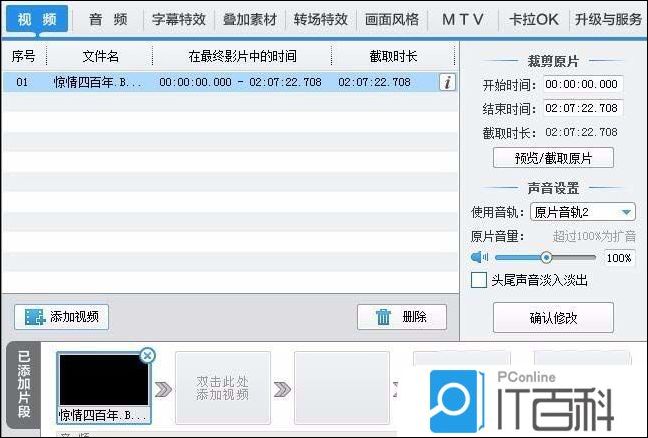Open info icon for clip 01
The width and height of the screenshot is (648, 438).
pyautogui.click(x=447, y=82)
